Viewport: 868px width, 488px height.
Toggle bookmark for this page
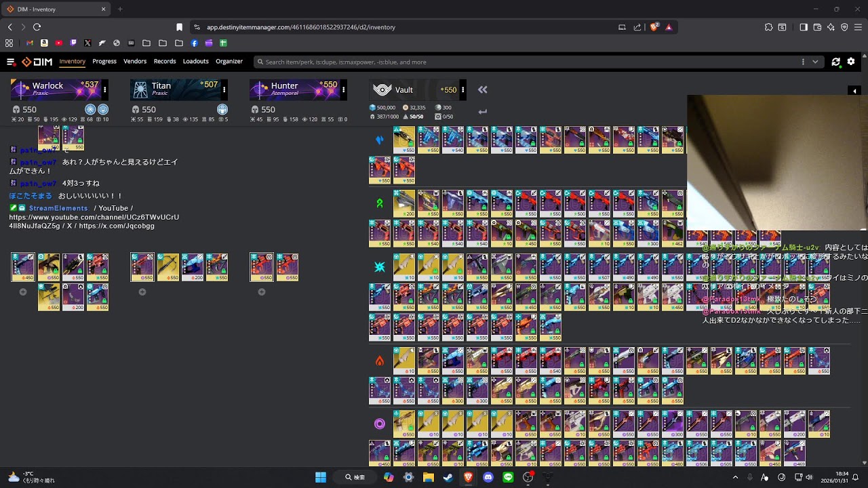179,27
